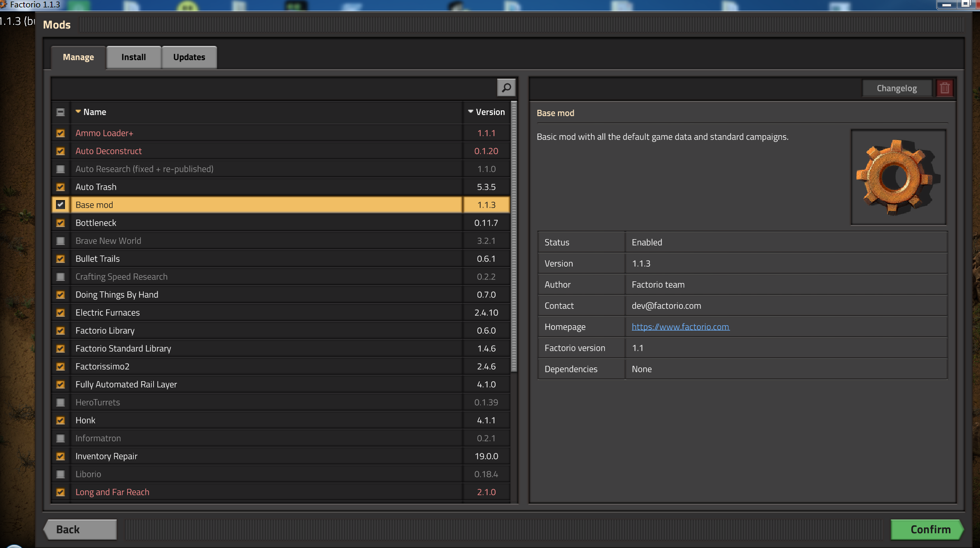
Task: Click the mod list scrollbar
Action: pyautogui.click(x=514, y=237)
